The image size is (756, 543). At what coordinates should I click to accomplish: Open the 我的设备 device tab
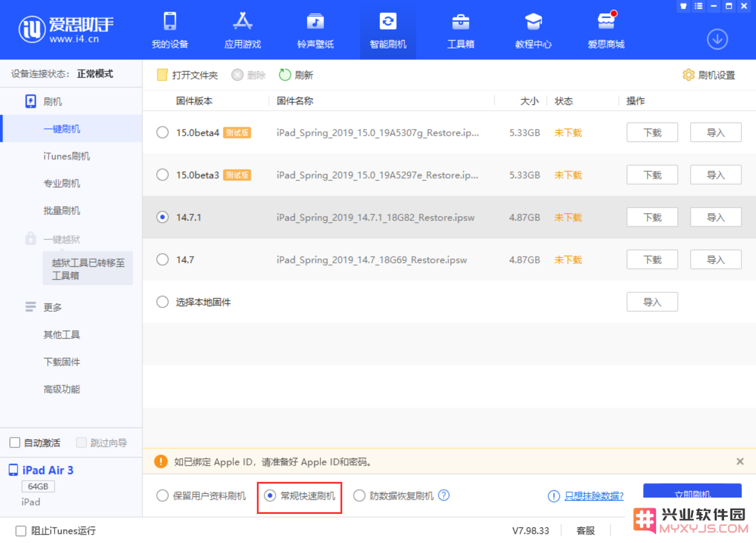[170, 30]
